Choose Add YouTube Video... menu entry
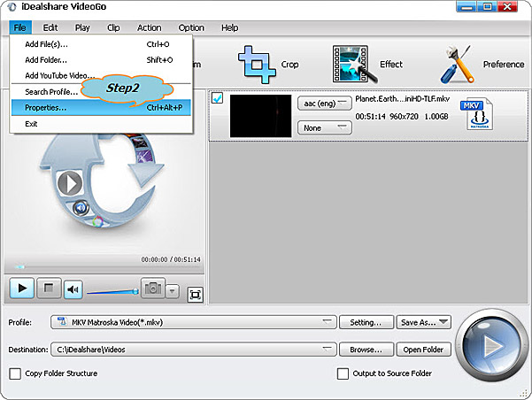 (x=101, y=75)
